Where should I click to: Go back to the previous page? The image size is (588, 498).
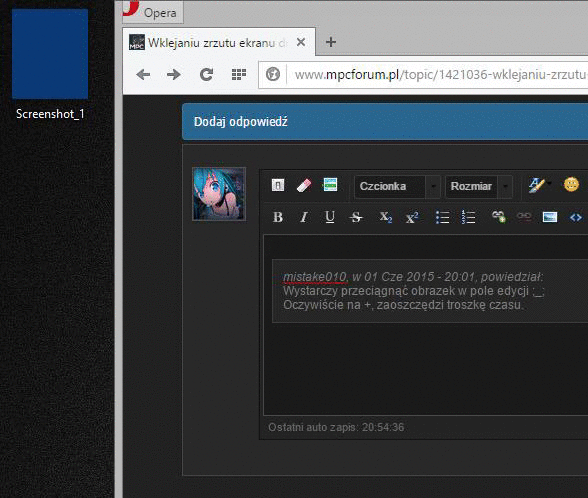coord(143,75)
